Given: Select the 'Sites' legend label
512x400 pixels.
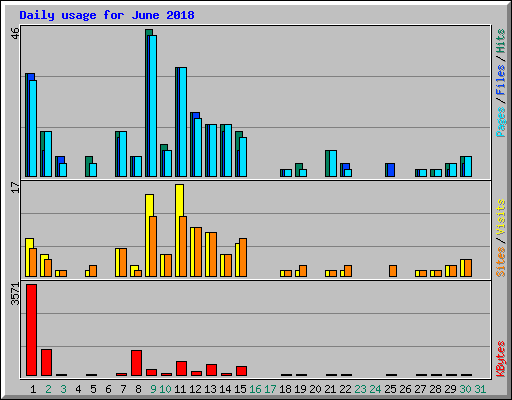Looking at the screenshot, I should pyautogui.click(x=500, y=262).
